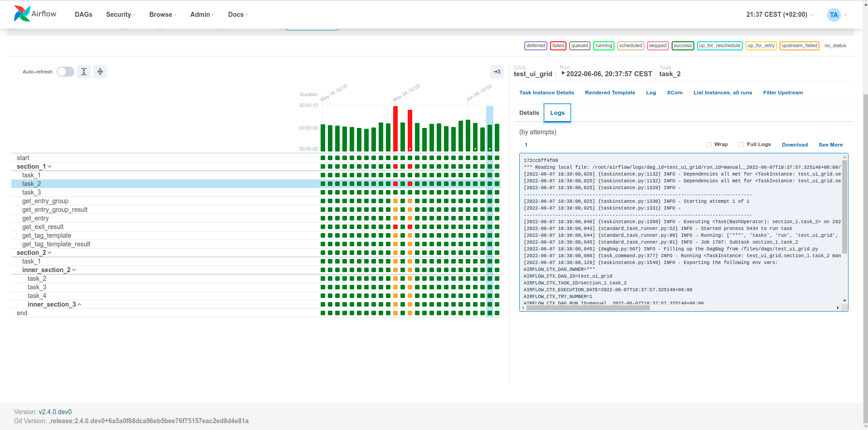This screenshot has width=868, height=430.
Task: Open test_ui_grid DAG breadcrumb
Action: (x=533, y=74)
